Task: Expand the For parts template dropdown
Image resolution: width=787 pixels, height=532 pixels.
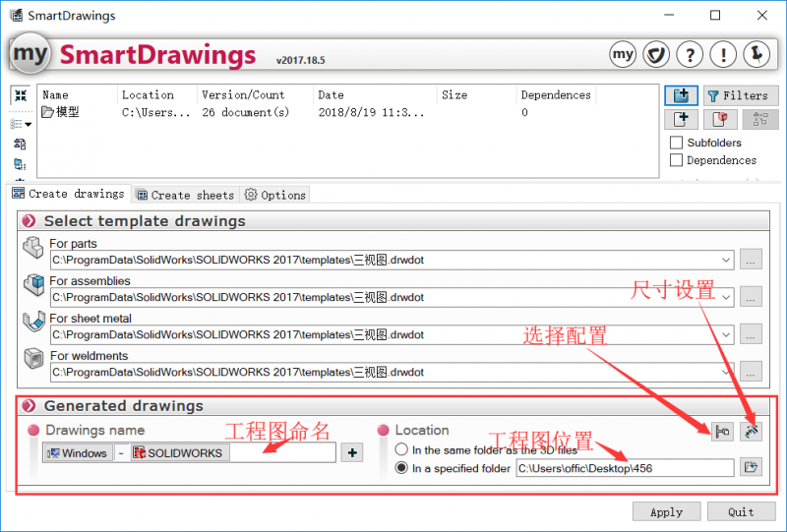Action: click(726, 260)
